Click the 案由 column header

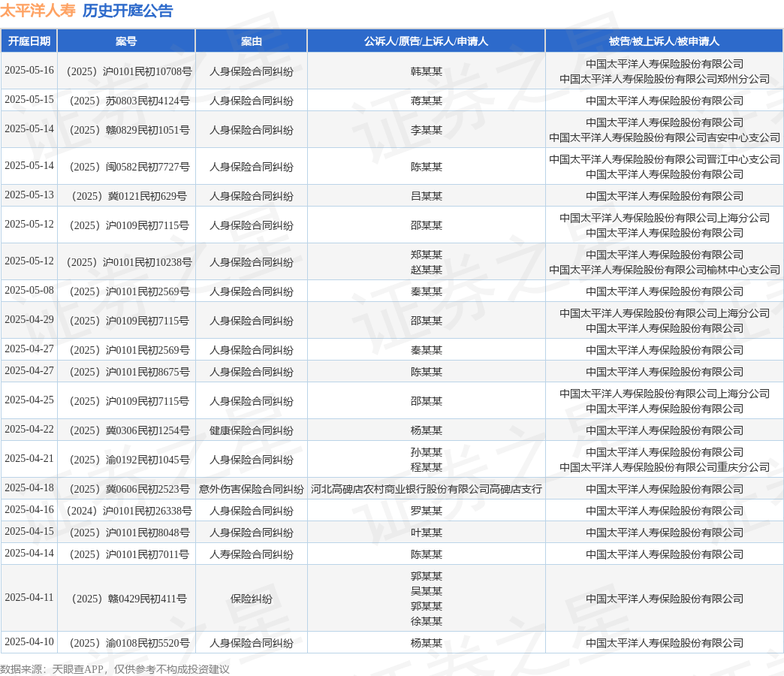(x=251, y=41)
